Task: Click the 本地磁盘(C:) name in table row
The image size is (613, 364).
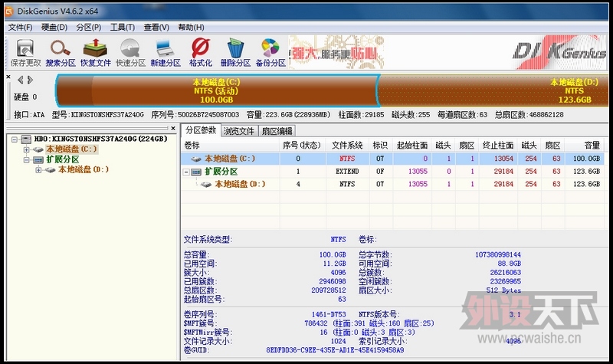Action: [230, 159]
